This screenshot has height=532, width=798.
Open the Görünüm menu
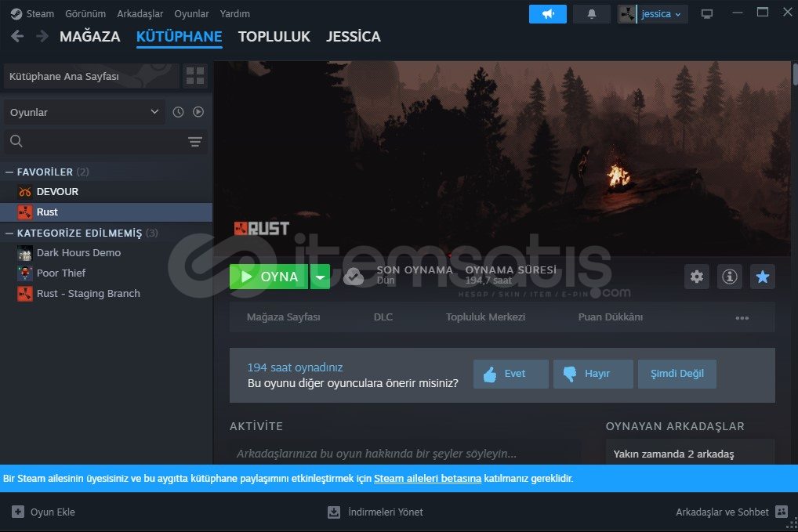(85, 14)
